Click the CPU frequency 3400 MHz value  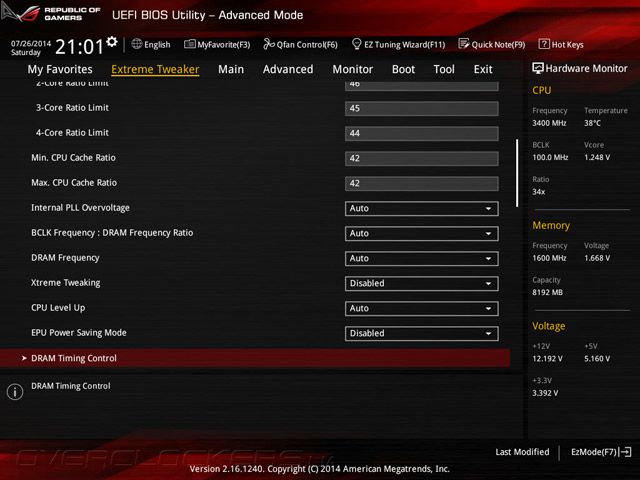(x=549, y=123)
